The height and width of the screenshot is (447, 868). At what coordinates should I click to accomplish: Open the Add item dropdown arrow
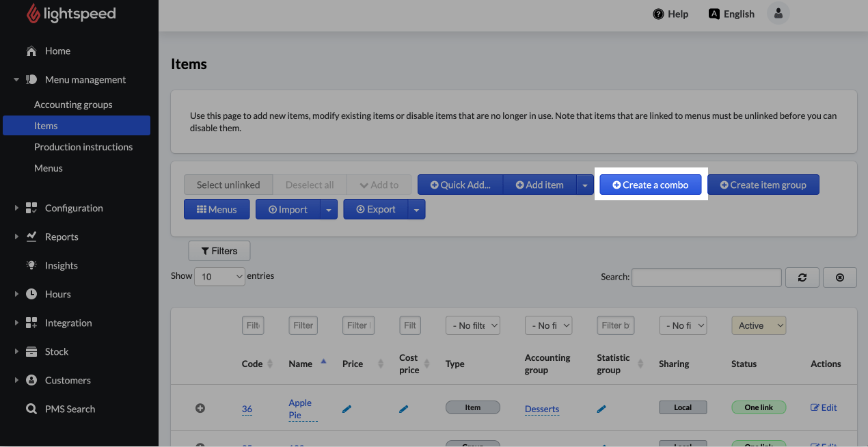point(585,185)
